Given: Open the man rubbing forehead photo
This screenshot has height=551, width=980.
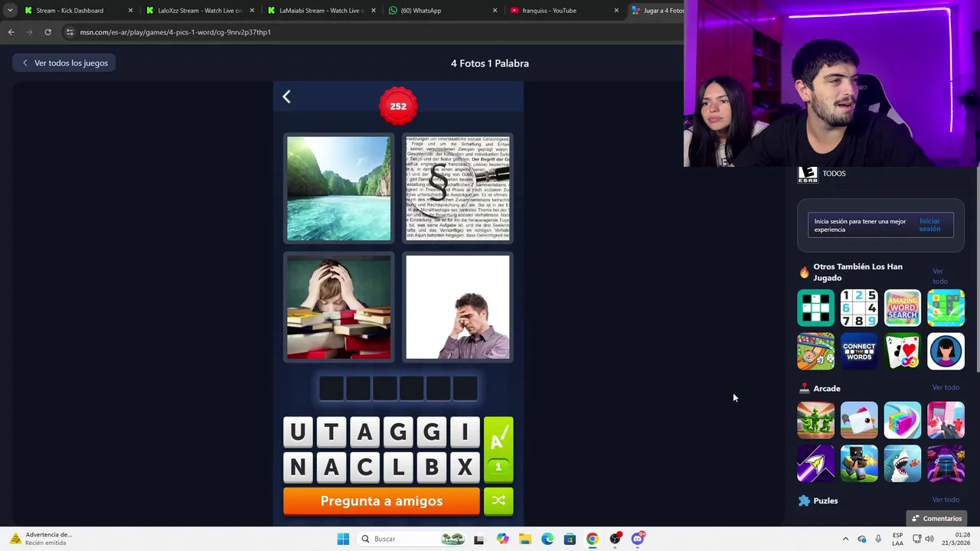Looking at the screenshot, I should pyautogui.click(x=458, y=307).
